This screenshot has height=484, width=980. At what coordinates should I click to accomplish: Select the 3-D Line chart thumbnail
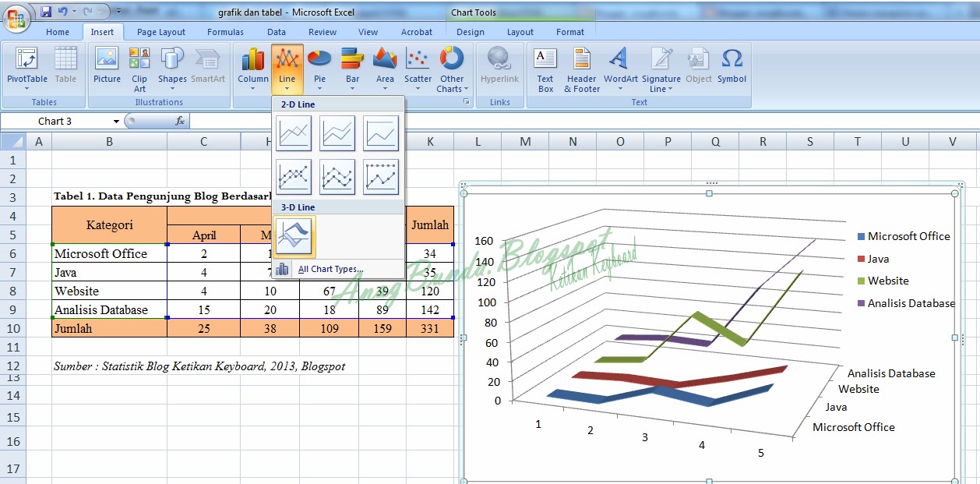coord(294,235)
